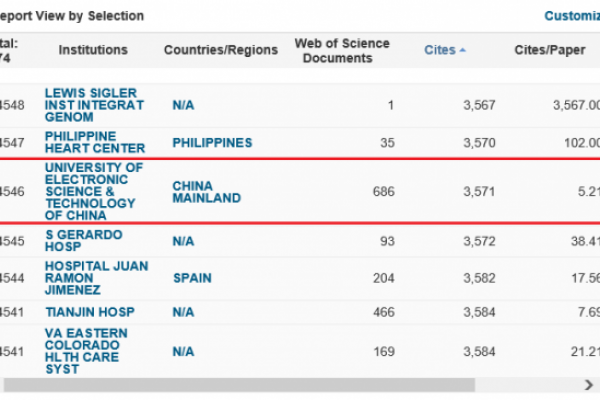Open LEWIS SIGLER INST INTEGRAT GENOM link
600x400 pixels.
(x=94, y=105)
